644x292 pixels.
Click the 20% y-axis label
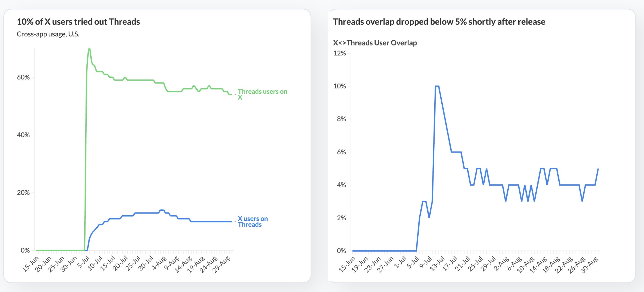coord(23,193)
